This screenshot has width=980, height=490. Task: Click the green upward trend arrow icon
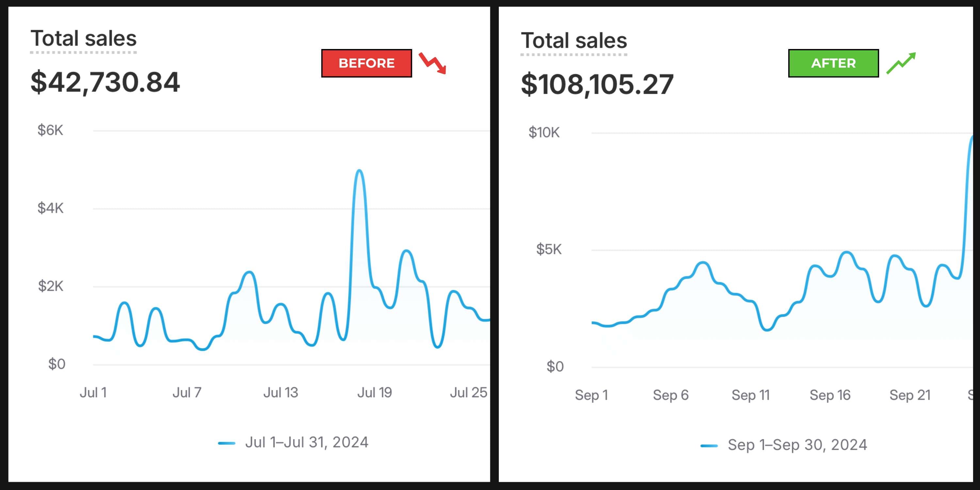901,63
